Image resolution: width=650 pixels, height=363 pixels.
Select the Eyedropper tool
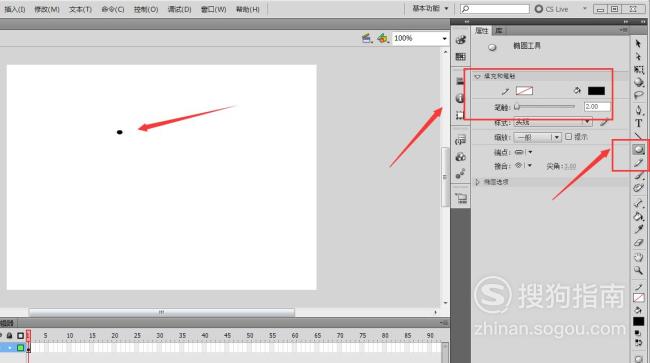(638, 229)
